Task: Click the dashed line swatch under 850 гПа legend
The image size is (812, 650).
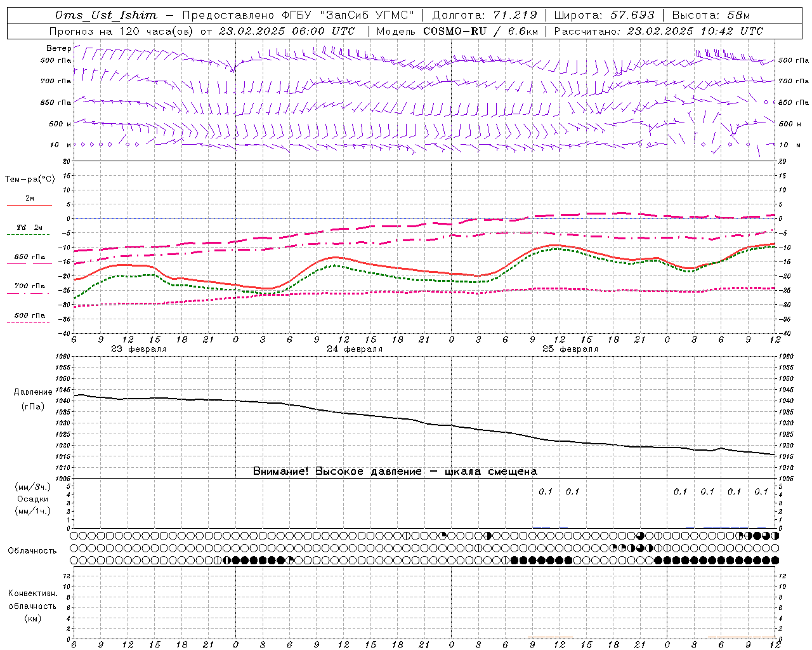Action: coord(29,264)
